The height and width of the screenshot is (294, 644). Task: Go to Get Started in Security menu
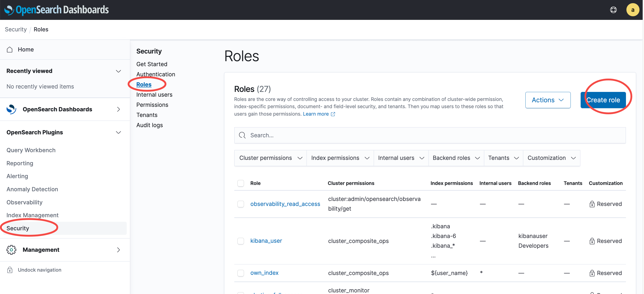[152, 64]
